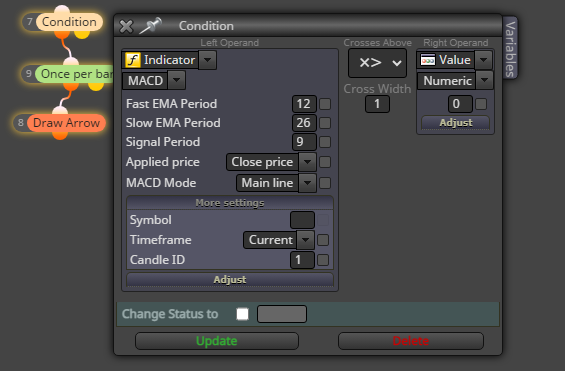Image resolution: width=565 pixels, height=371 pixels.
Task: Toggle the Fast EMA Period checkbox
Action: coord(325,104)
